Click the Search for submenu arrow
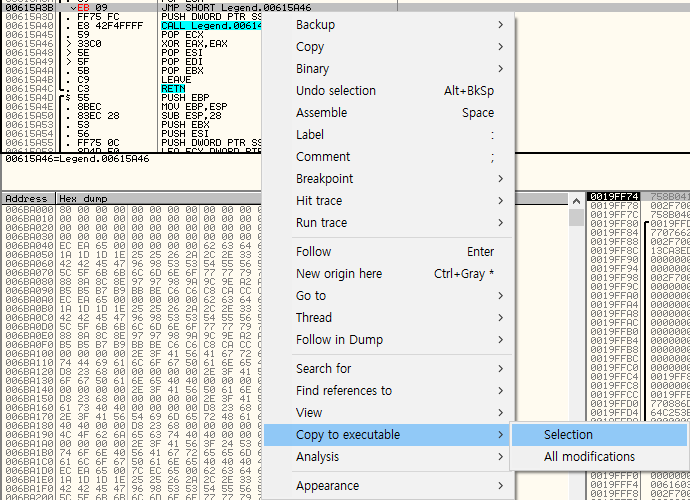The width and height of the screenshot is (690, 500). click(500, 369)
